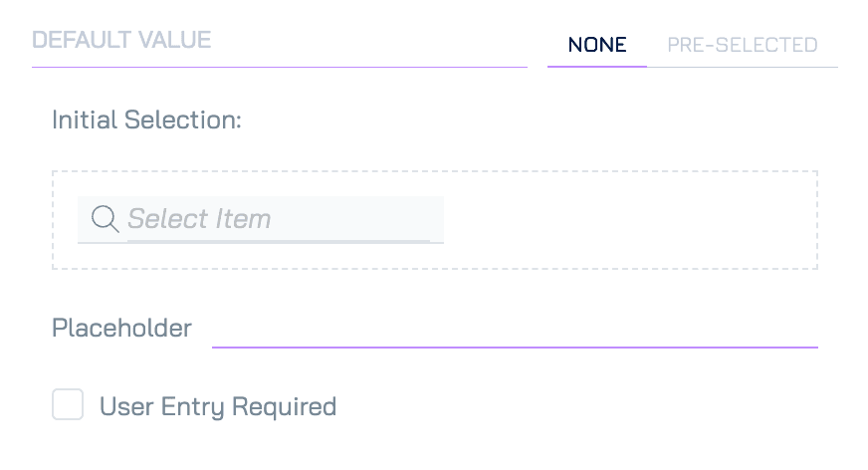This screenshot has width=868, height=470.
Task: Open the Select Item lookup dropdown
Action: pos(260,219)
